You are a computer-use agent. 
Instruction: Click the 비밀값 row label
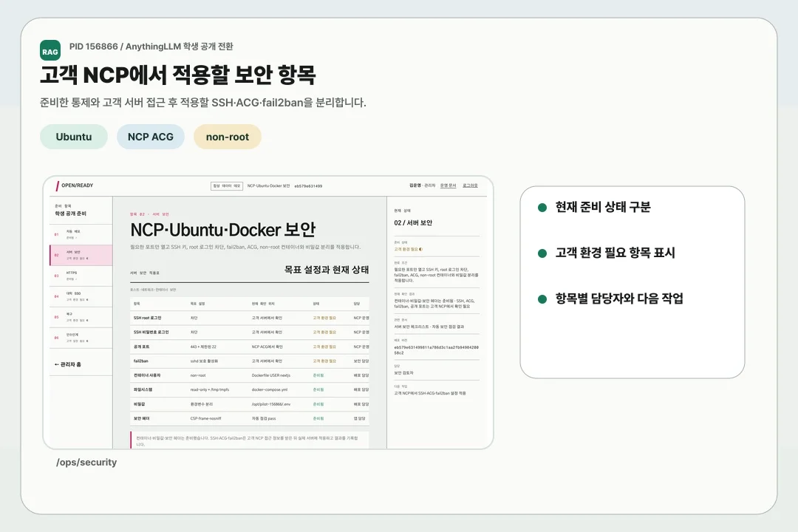[x=139, y=404]
